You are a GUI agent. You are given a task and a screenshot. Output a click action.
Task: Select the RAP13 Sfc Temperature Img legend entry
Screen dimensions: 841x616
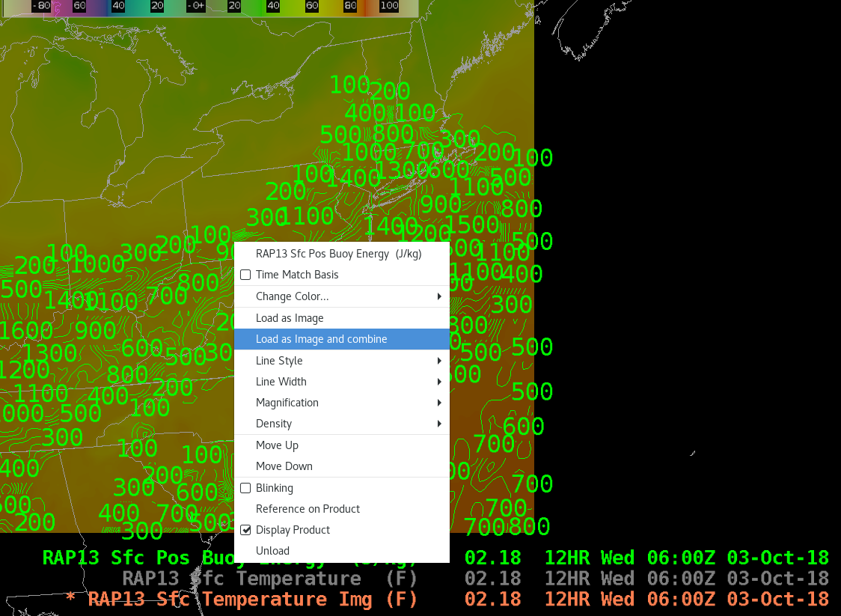tap(252, 599)
